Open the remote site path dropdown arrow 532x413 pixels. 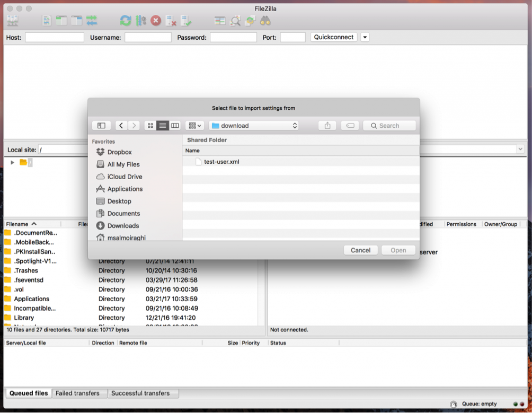coord(520,150)
